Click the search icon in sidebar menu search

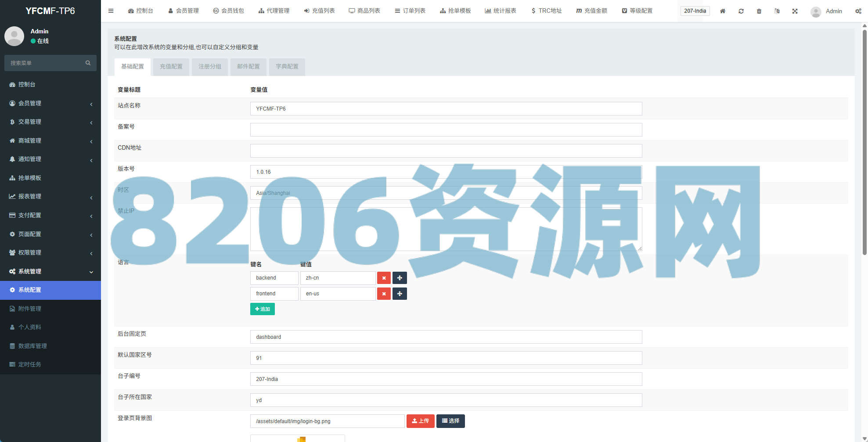88,63
